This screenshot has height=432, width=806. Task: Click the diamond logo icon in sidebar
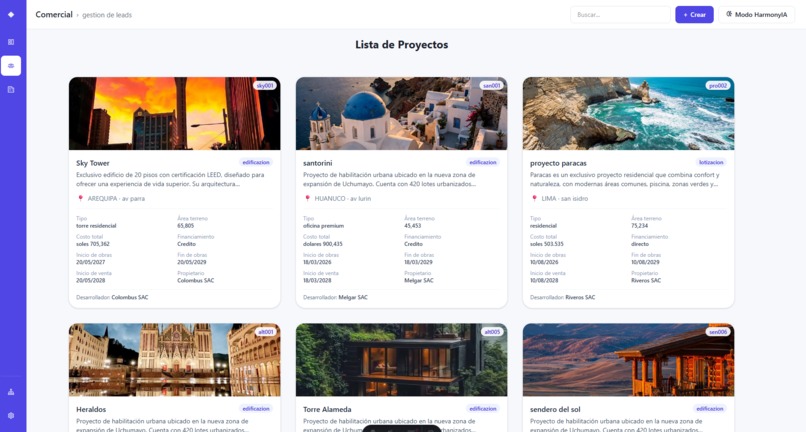[x=11, y=14]
